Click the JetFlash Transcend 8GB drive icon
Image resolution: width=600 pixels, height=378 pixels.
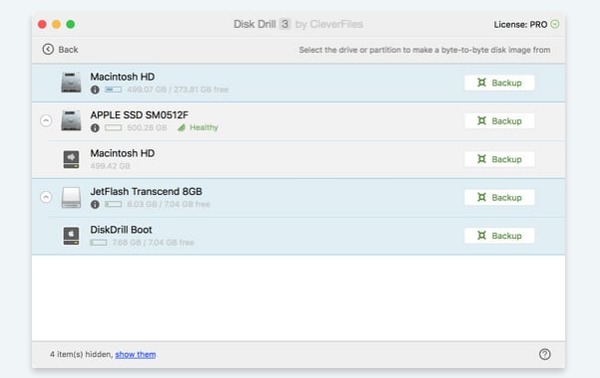click(x=71, y=197)
